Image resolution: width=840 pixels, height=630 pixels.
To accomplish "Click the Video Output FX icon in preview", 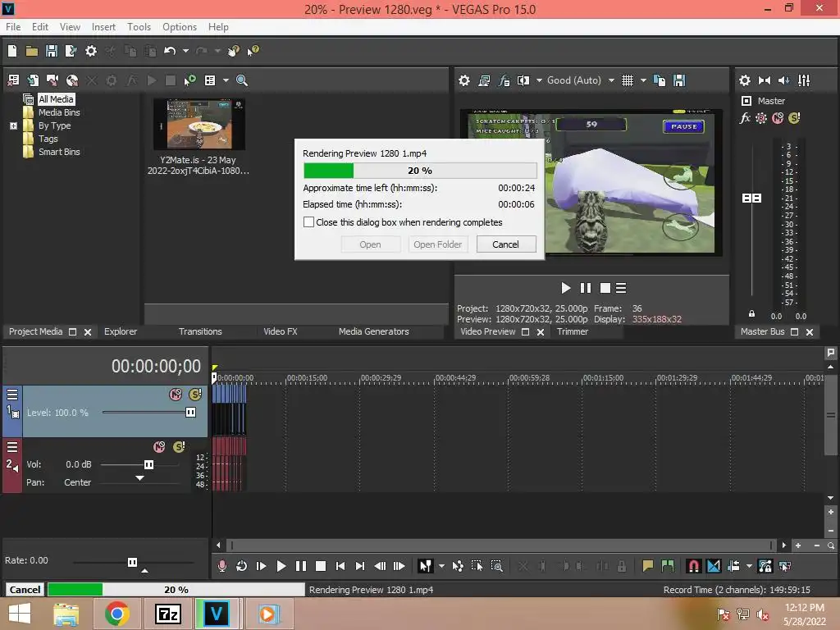I will tap(504, 80).
